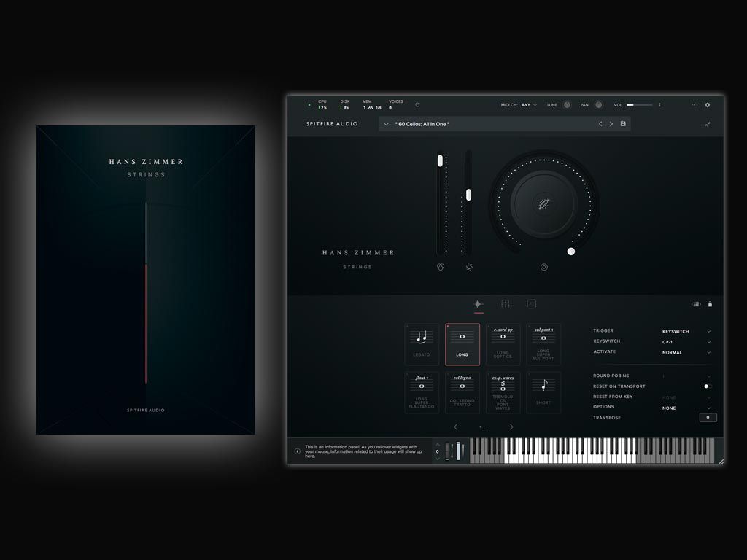
Task: Click the lock icon near the mixer controls
Action: point(710,304)
